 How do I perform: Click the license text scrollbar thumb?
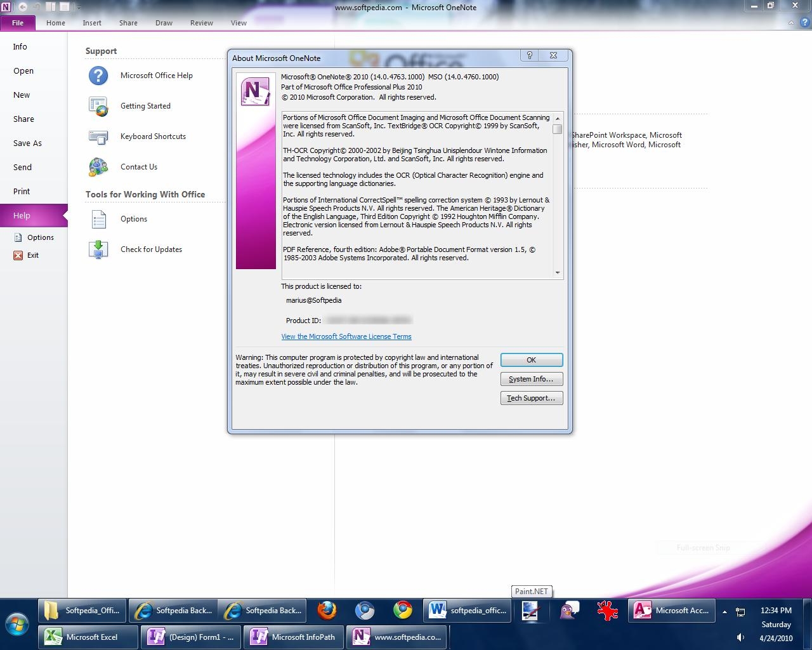coord(558,129)
